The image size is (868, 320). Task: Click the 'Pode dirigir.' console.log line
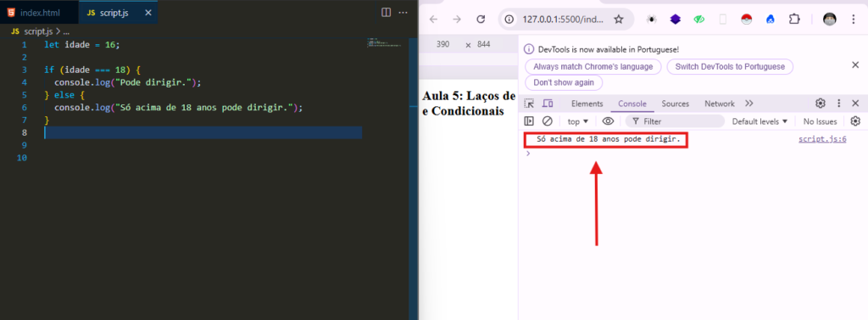pyautogui.click(x=127, y=82)
